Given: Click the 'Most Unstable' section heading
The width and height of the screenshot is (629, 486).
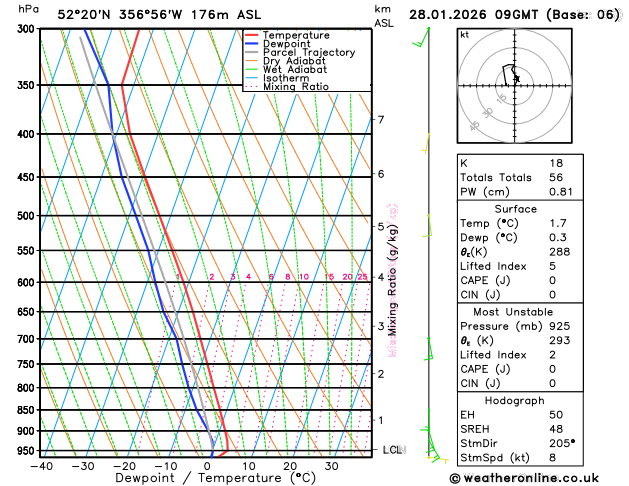Looking at the screenshot, I should [513, 312].
